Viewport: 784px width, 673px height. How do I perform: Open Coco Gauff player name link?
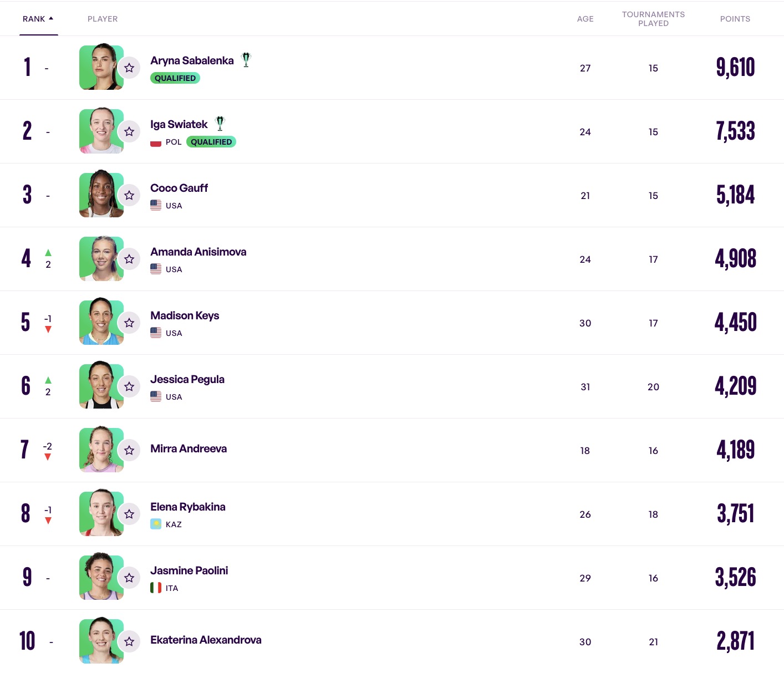[179, 188]
